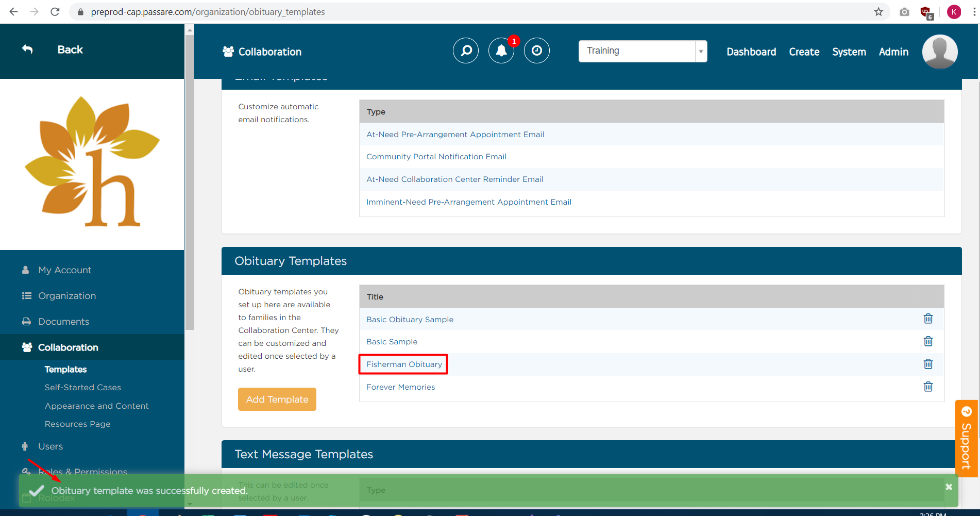Click the sidebar Back arrow icon
Image resolution: width=980 pixels, height=516 pixels.
click(x=28, y=49)
